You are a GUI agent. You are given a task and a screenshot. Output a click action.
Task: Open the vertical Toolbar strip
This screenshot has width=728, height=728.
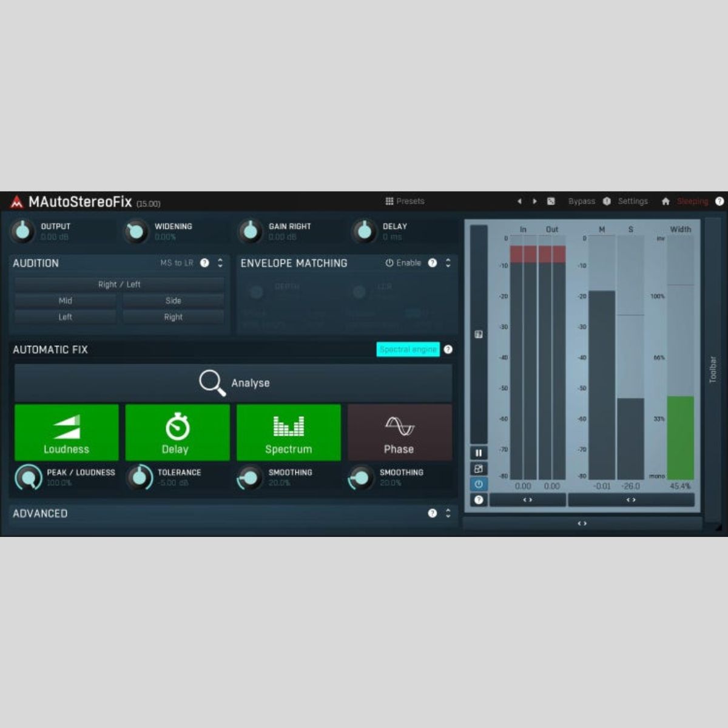pos(713,369)
